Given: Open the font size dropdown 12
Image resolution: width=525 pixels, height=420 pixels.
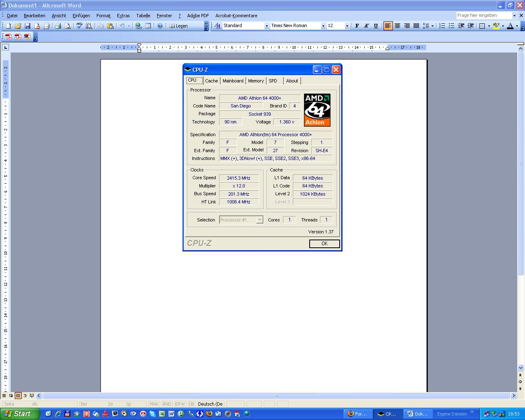Looking at the screenshot, I should coord(347,26).
